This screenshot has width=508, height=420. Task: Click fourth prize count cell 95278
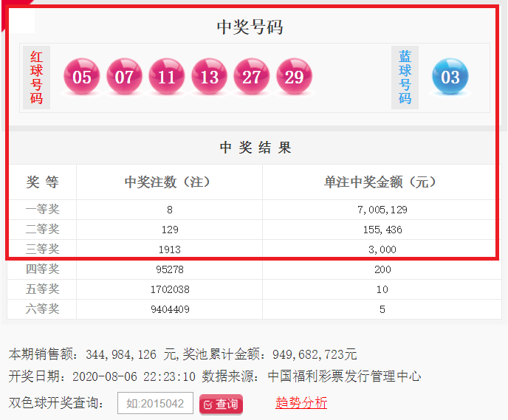(x=169, y=269)
